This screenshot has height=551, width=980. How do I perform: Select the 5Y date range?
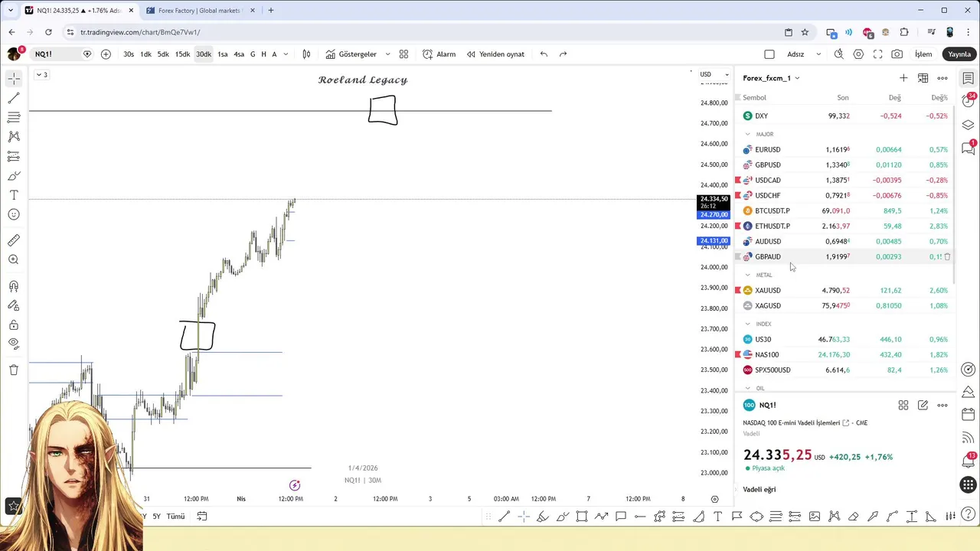156,517
